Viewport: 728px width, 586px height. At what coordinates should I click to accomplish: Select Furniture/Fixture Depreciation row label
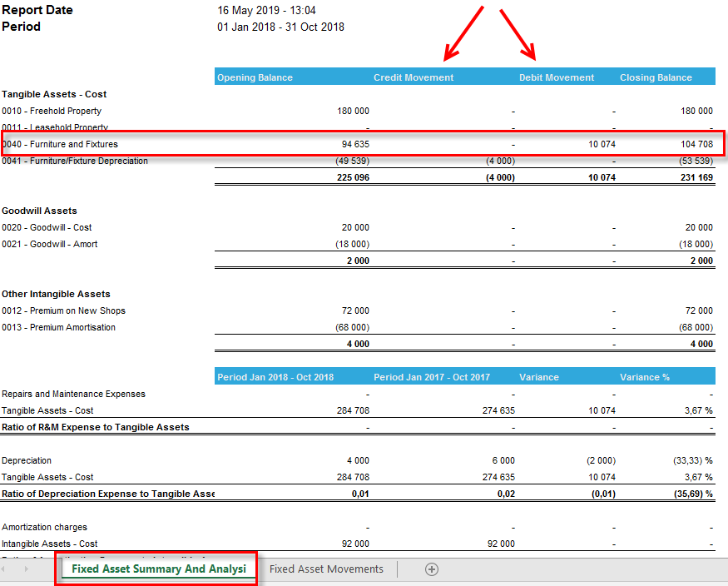pyautogui.click(x=75, y=161)
